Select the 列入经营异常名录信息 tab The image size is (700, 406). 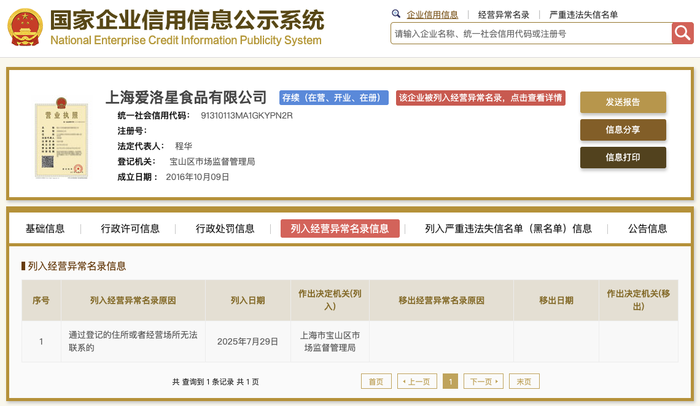pyautogui.click(x=340, y=229)
